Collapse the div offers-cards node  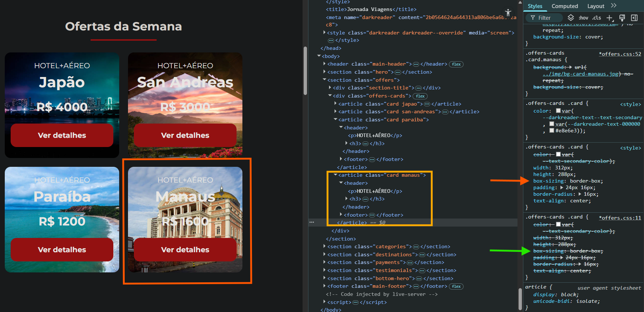pos(330,96)
